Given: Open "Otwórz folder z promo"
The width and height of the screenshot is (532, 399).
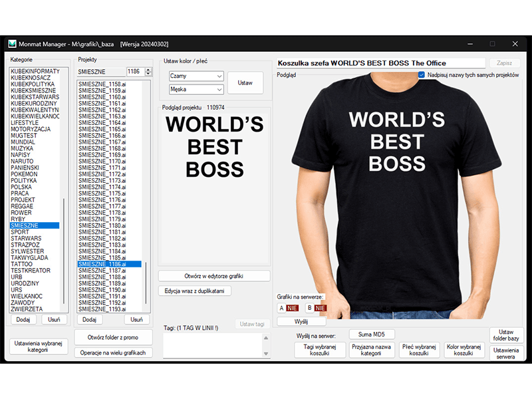Looking at the screenshot, I should click(x=113, y=337).
